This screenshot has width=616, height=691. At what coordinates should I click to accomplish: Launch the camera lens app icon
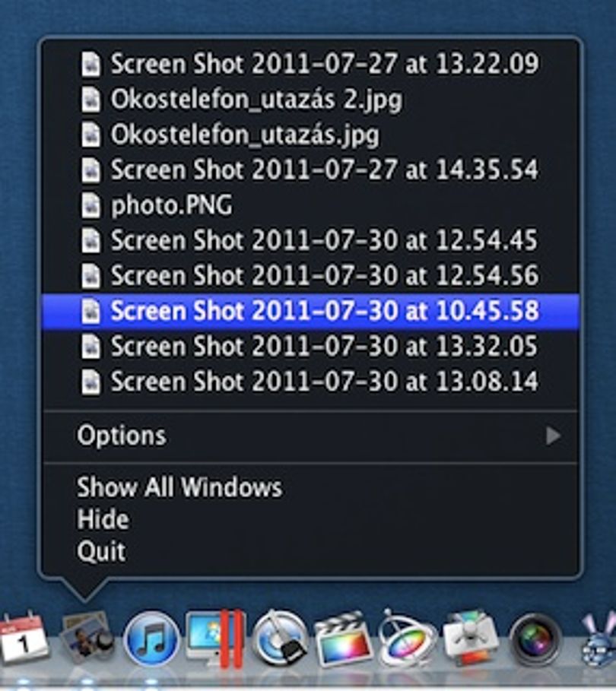pos(535,638)
